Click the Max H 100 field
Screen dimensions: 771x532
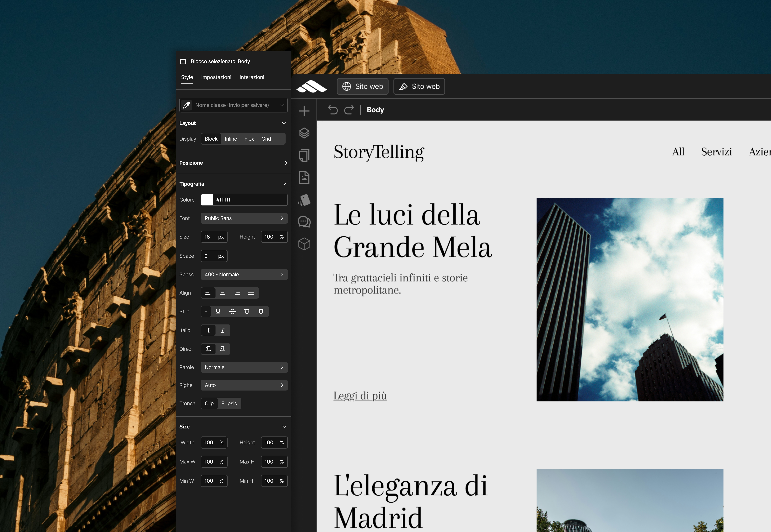pyautogui.click(x=274, y=462)
